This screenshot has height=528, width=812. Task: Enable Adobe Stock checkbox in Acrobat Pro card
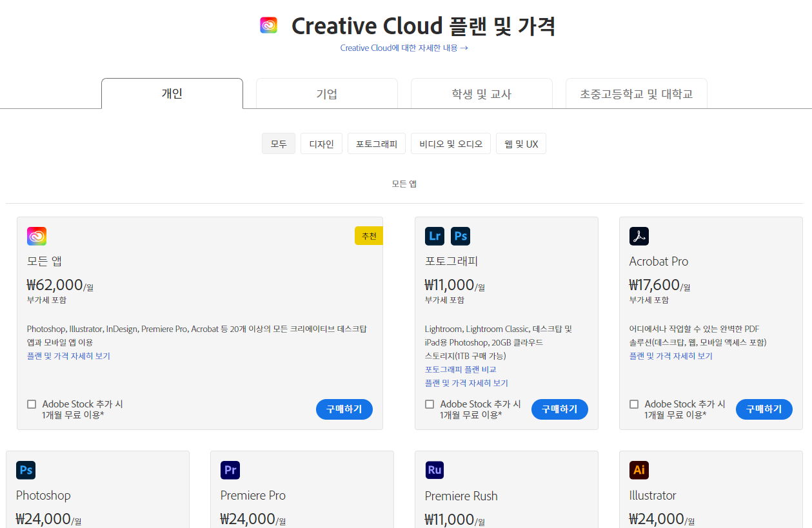pos(634,404)
